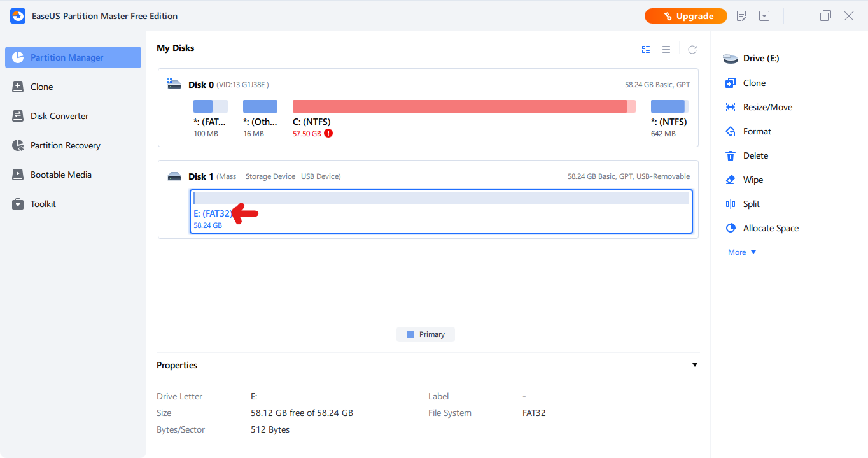Format drive E:
The height and width of the screenshot is (458, 868).
coord(757,131)
